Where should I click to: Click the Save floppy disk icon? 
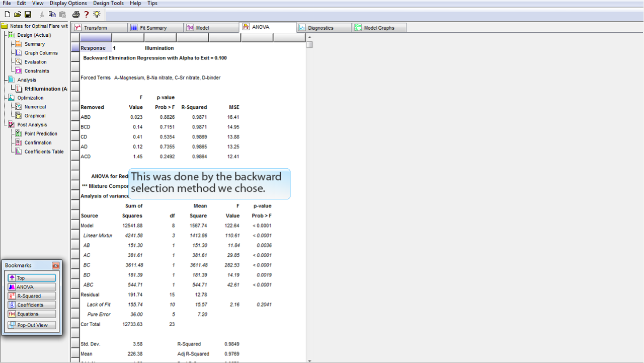pyautogui.click(x=28, y=15)
